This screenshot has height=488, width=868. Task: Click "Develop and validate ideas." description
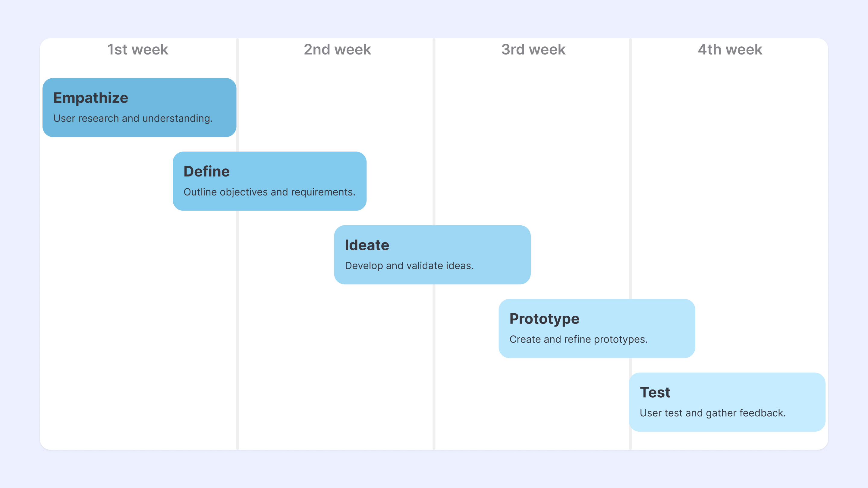(409, 266)
